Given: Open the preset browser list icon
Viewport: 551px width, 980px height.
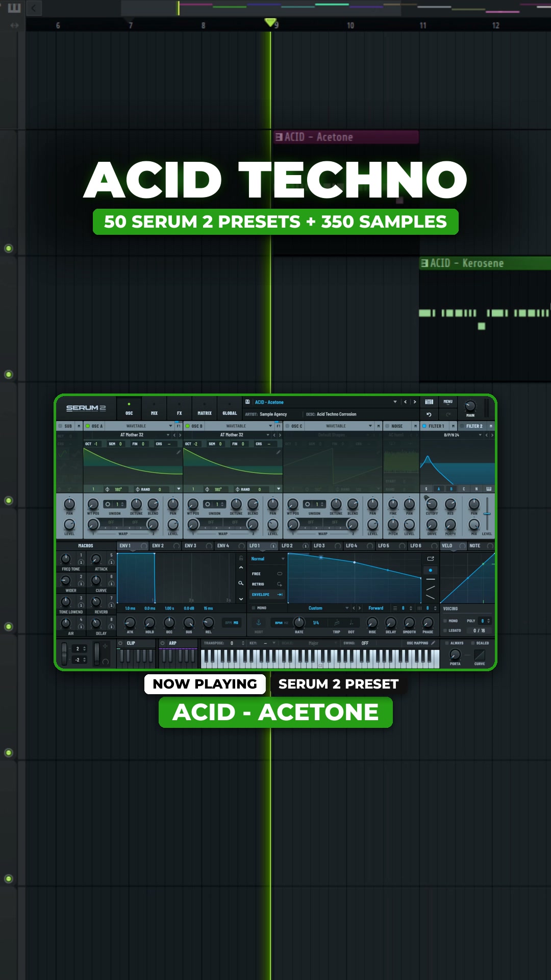Looking at the screenshot, I should 429,402.
